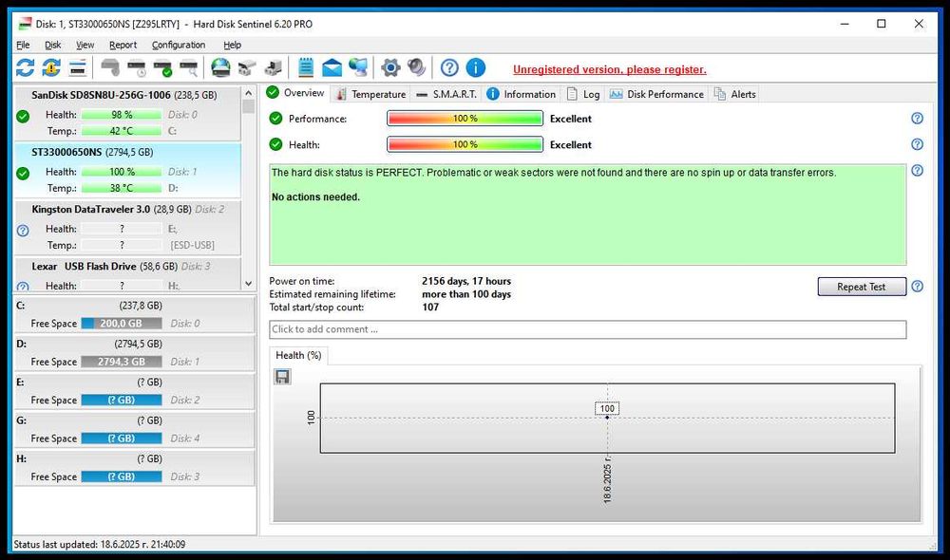This screenshot has height=560, width=950.
Task: Click the H: free space bar
Action: tap(122, 476)
